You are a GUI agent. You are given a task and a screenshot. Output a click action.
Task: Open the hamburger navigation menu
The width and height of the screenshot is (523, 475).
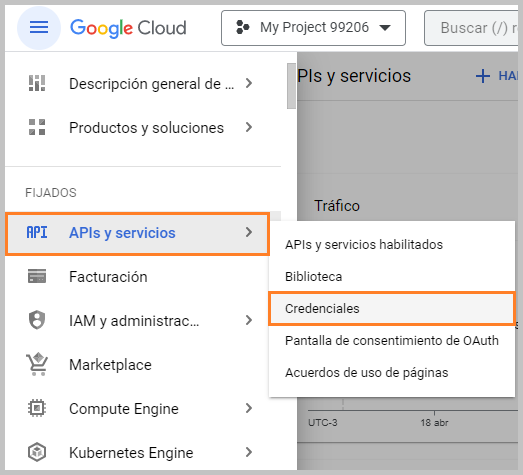[39, 28]
